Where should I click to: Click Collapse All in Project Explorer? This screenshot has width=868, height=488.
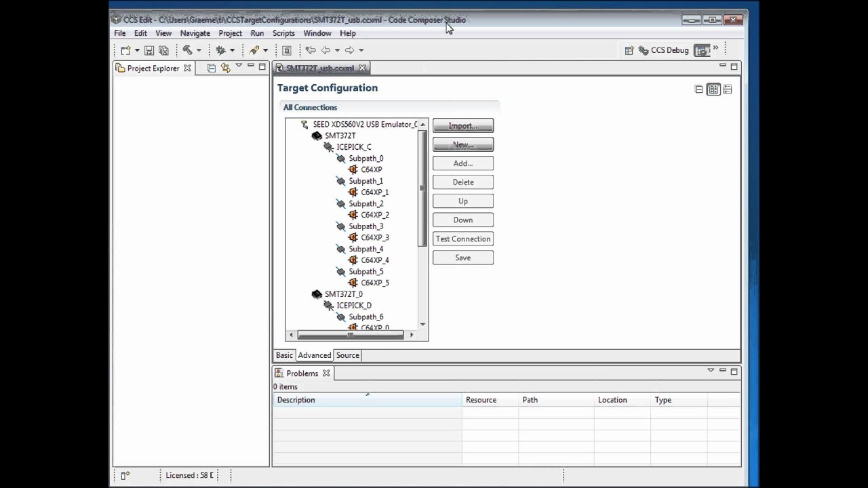[212, 68]
